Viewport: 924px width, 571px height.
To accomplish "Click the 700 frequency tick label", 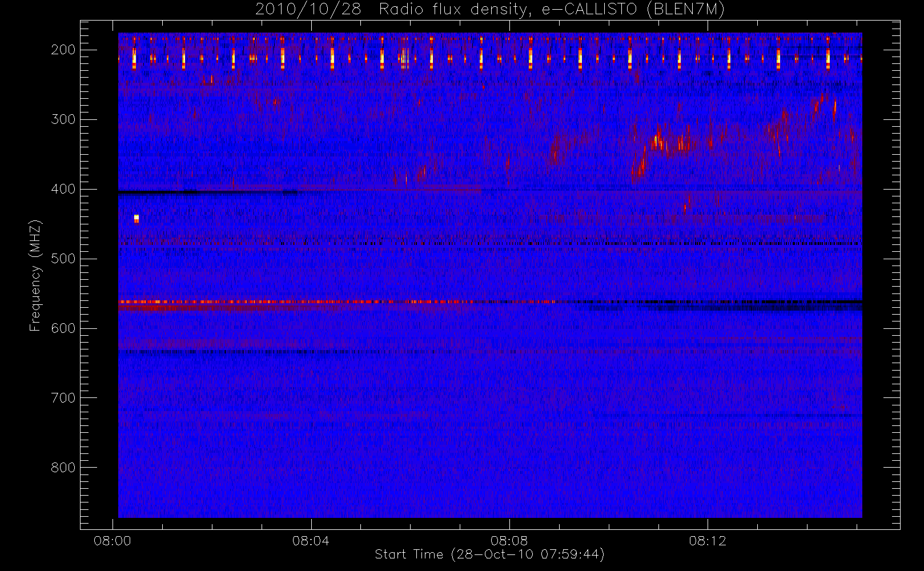I will click(x=63, y=398).
